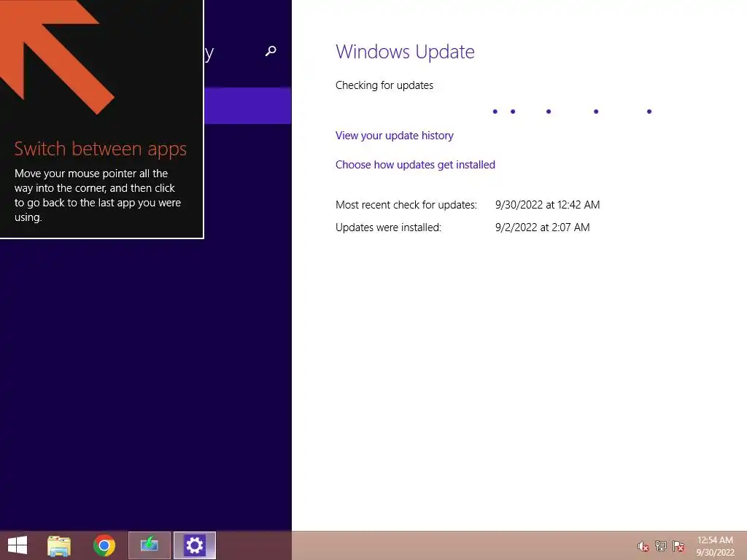This screenshot has height=560, width=747.
Task: Open View your update history link
Action: [394, 136]
